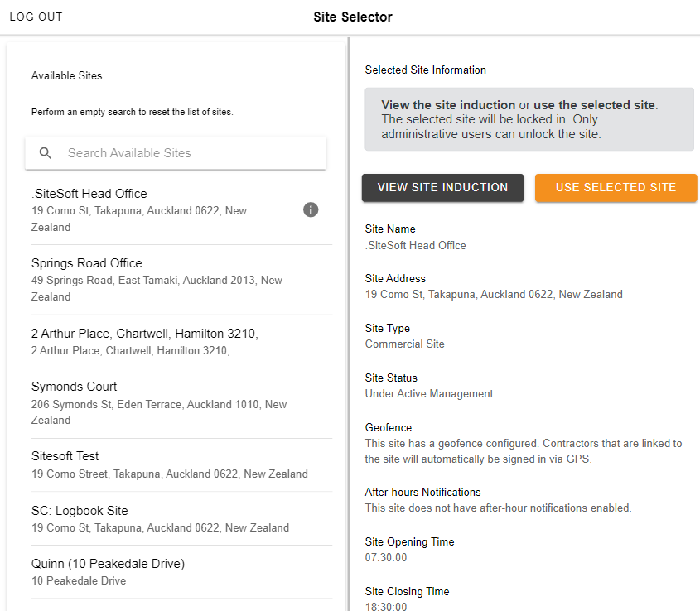Open info icon for .SiteSoft Head Office
Screen dimensions: 700x611
[311, 210]
